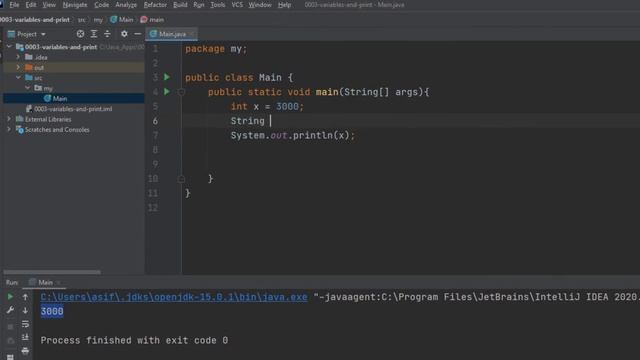Click on the 3000 output in console
The image size is (640, 360).
(x=52, y=311)
